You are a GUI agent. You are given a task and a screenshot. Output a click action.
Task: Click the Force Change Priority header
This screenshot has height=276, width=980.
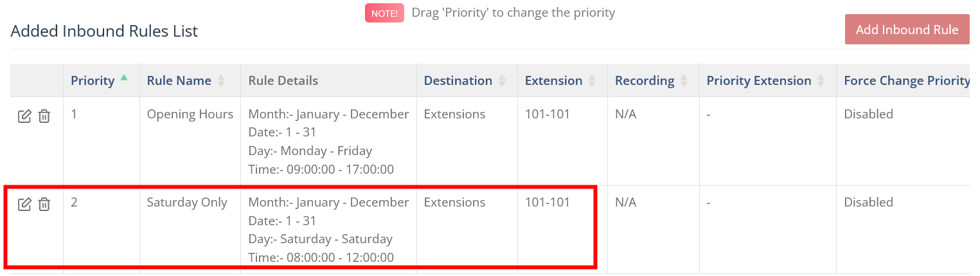click(906, 80)
